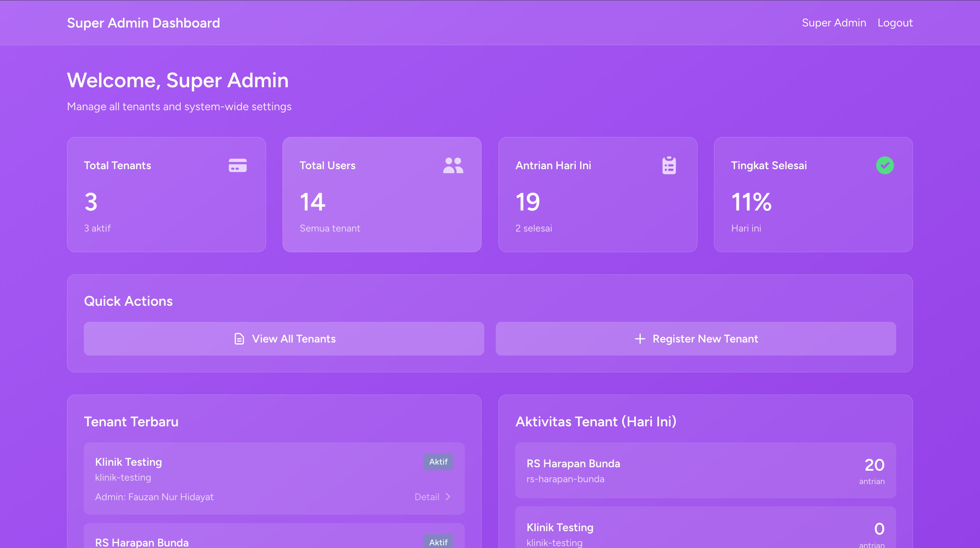Click the Aktif badge on RS Harapan Bunda

pyautogui.click(x=438, y=542)
